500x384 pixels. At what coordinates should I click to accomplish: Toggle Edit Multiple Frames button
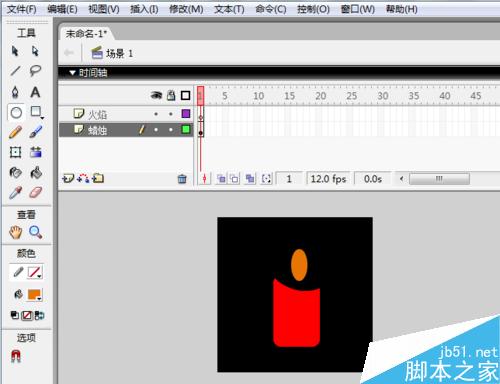point(250,179)
